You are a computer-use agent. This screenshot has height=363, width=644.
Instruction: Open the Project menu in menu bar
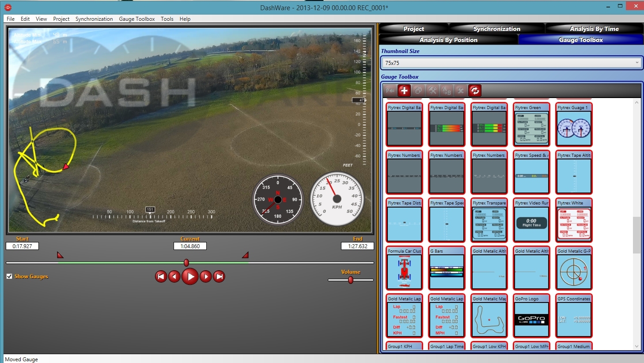[61, 19]
